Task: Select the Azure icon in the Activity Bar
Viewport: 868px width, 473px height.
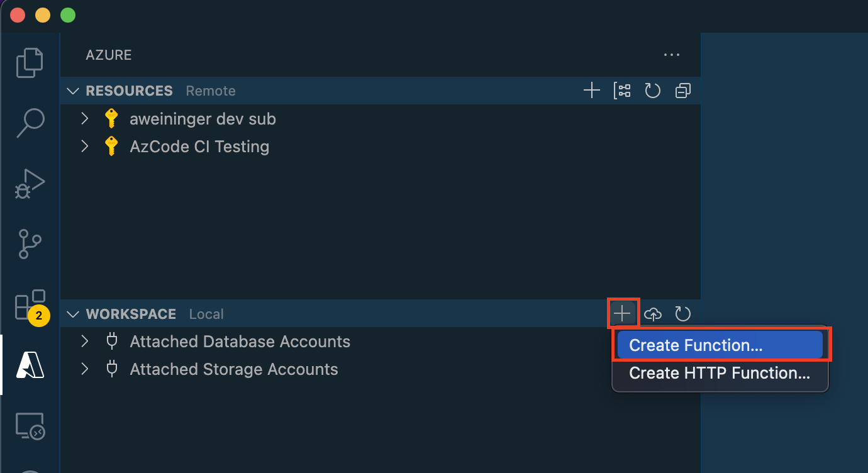Action: coord(30,365)
